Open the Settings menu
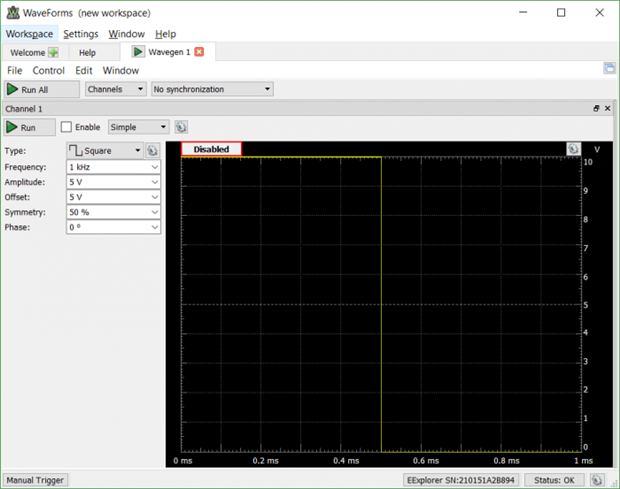Viewport: 620px width, 489px height. coord(81,34)
